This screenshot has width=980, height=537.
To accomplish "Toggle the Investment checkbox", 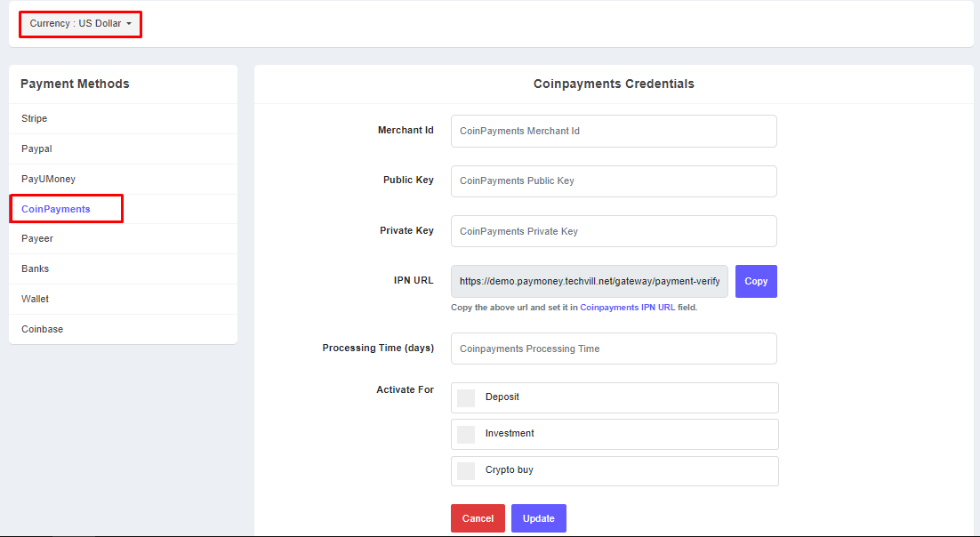I will tap(466, 434).
